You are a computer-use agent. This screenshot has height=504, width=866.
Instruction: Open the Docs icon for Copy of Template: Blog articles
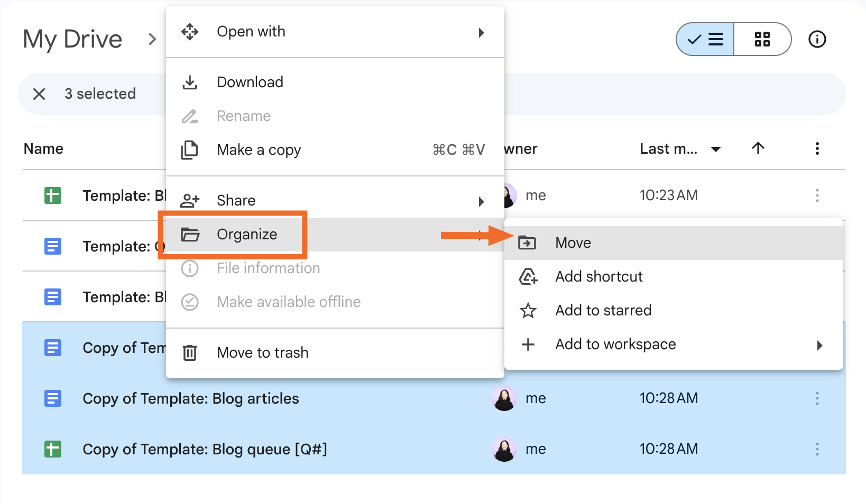pyautogui.click(x=52, y=398)
